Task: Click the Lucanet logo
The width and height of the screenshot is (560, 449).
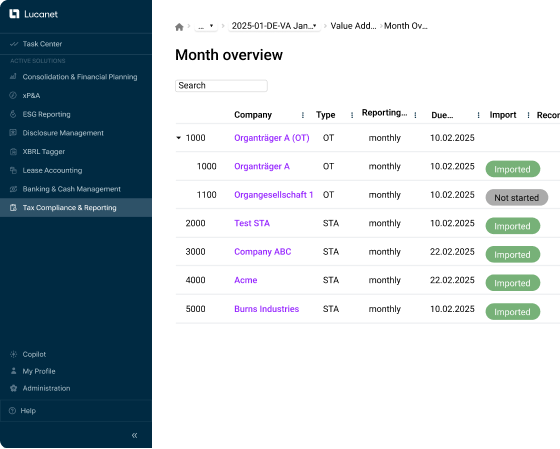Action: coord(33,14)
